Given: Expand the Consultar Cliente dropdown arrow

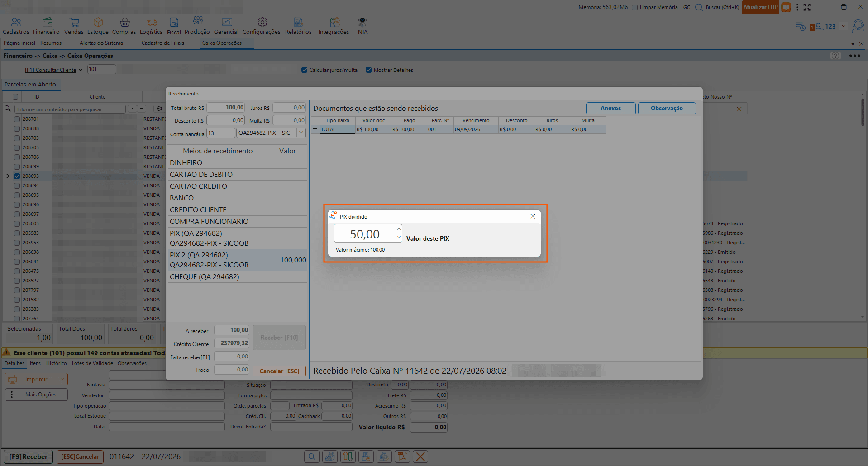Looking at the screenshot, I should (81, 70).
